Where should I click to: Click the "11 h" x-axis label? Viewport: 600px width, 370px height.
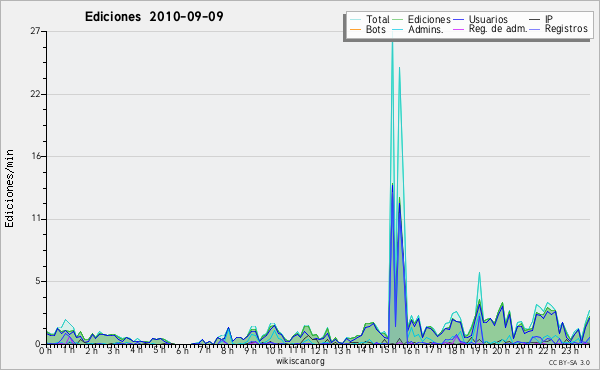tap(297, 350)
